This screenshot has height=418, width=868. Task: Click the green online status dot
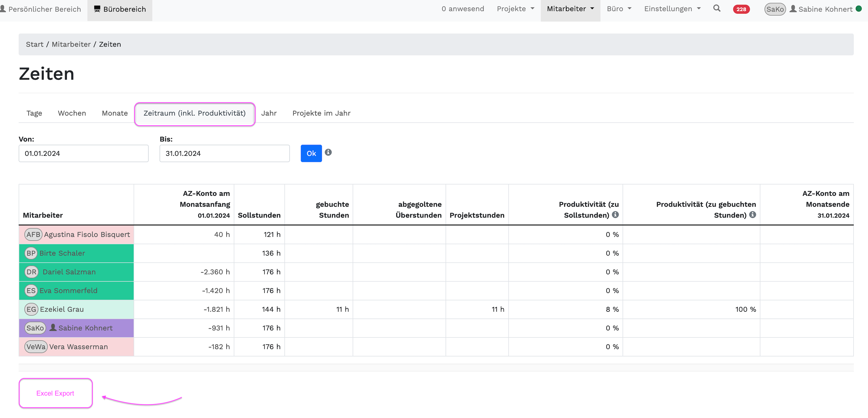coord(859,9)
